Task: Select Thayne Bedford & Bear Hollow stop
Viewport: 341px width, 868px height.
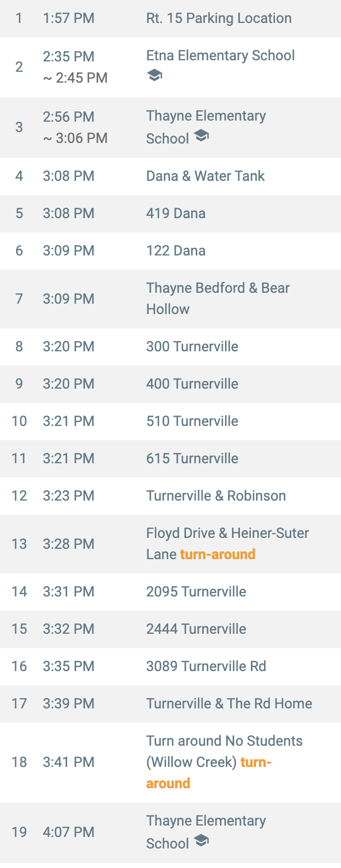Action: click(x=170, y=299)
